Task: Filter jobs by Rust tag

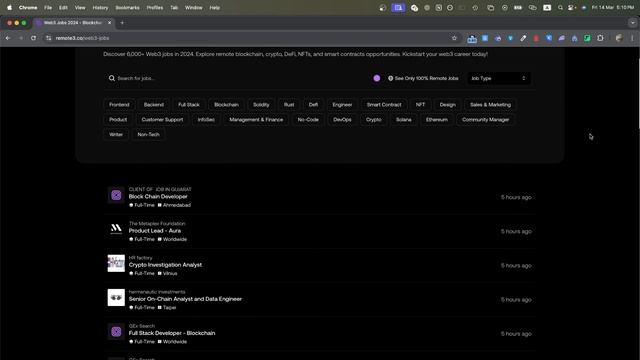Action: pyautogui.click(x=289, y=105)
